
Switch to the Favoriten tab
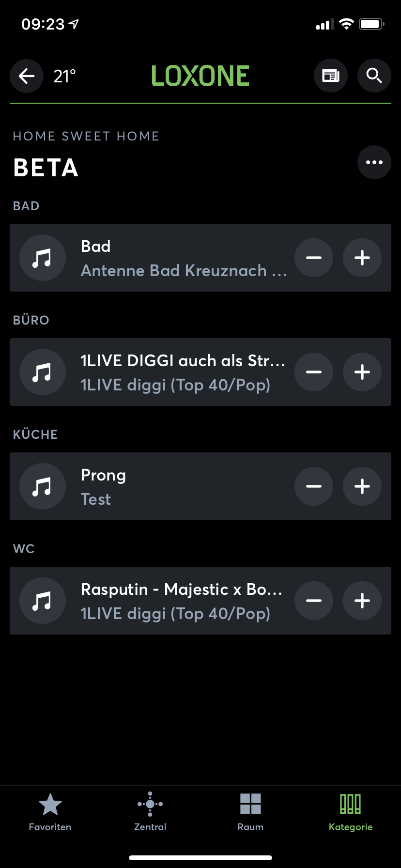(50, 812)
